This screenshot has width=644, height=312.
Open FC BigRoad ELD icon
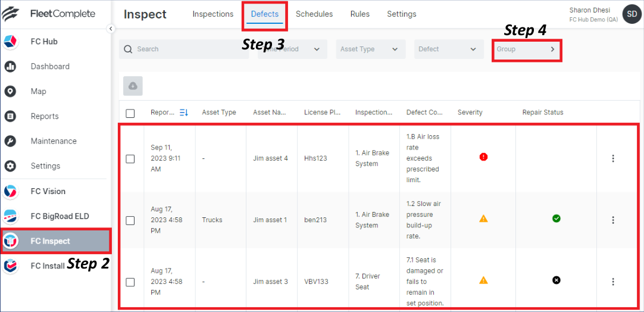click(x=10, y=216)
